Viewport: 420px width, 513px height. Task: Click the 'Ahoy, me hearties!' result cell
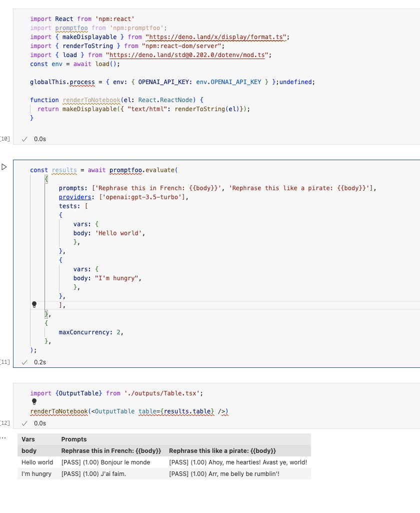click(x=238, y=462)
